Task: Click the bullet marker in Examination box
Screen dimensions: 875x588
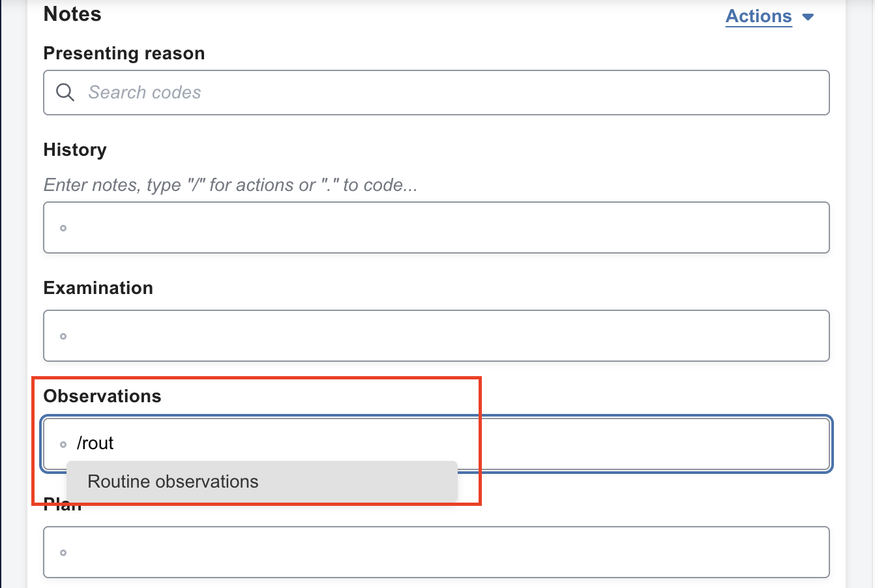Action: [63, 336]
